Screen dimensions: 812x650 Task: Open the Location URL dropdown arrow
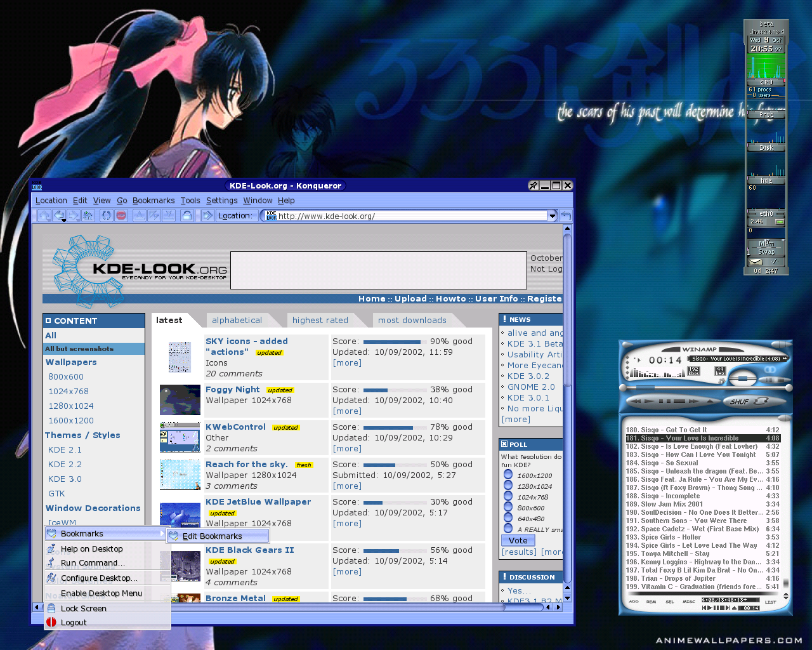click(553, 216)
